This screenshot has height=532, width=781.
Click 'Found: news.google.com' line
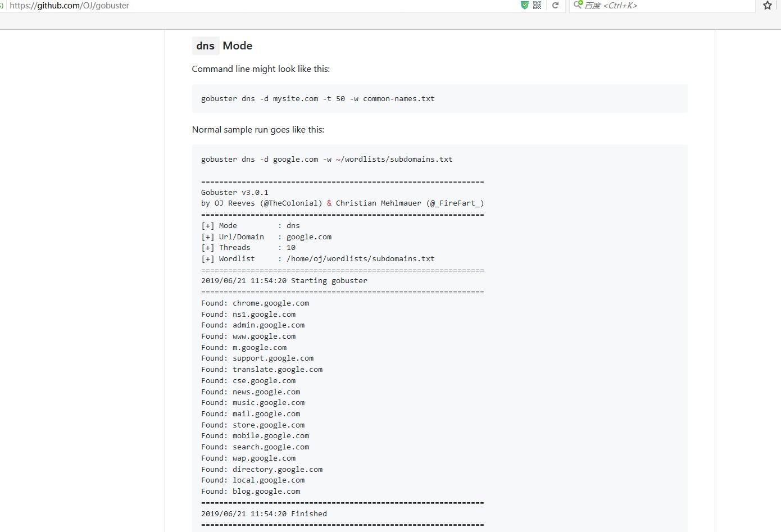(x=251, y=392)
